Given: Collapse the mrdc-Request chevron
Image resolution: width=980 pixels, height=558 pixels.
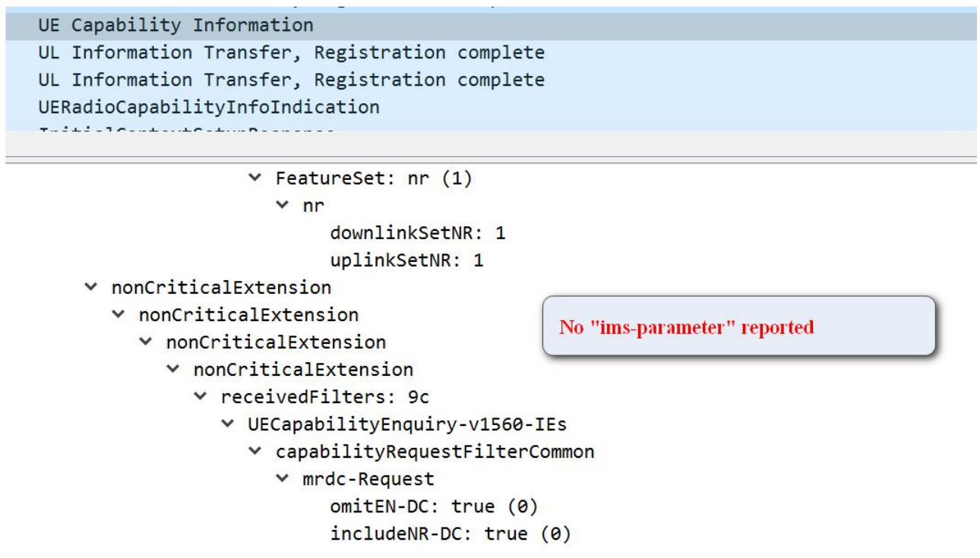Looking at the screenshot, I should coord(283,479).
